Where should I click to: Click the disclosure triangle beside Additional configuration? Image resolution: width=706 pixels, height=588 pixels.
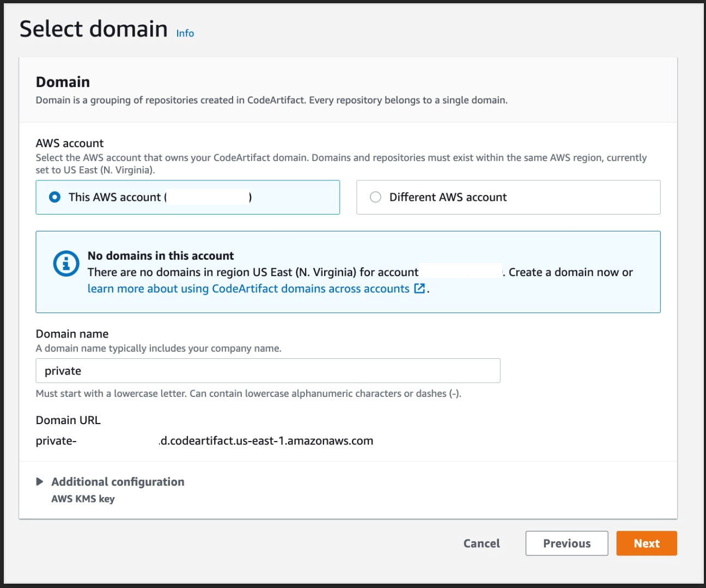[39, 481]
